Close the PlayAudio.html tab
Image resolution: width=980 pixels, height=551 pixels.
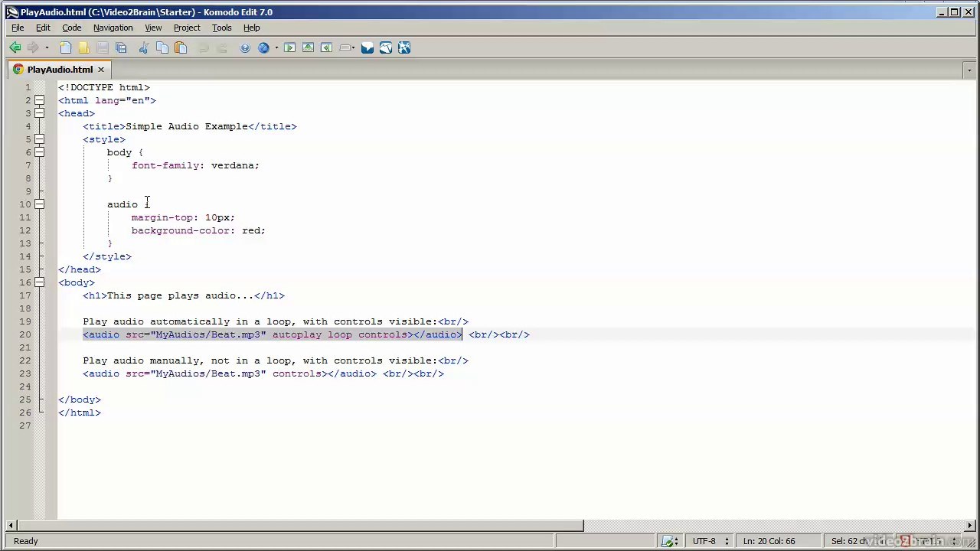[100, 69]
